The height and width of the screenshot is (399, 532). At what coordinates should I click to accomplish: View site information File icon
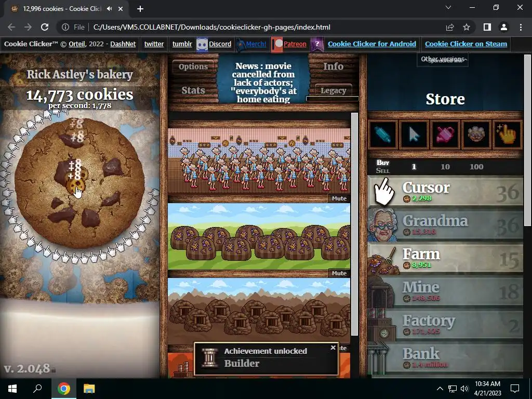click(73, 27)
